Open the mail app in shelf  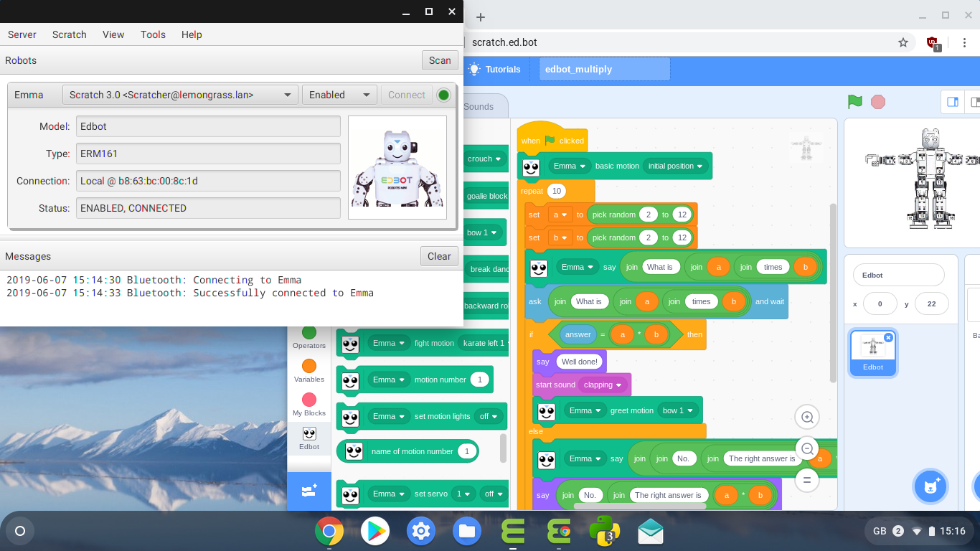point(651,532)
